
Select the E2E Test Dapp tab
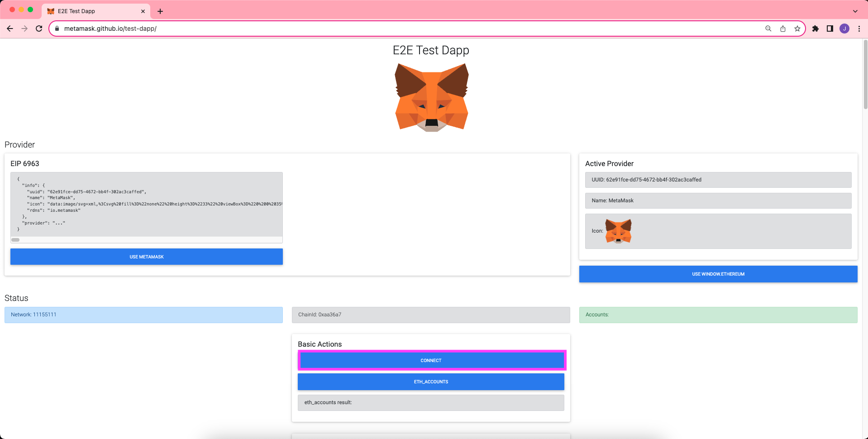[96, 11]
